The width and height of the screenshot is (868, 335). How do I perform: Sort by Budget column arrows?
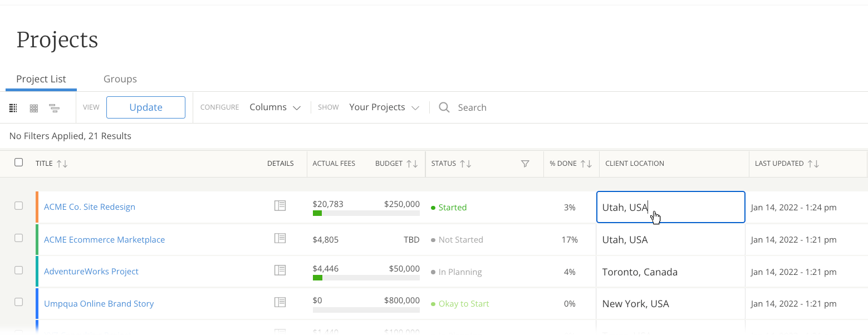click(412, 164)
